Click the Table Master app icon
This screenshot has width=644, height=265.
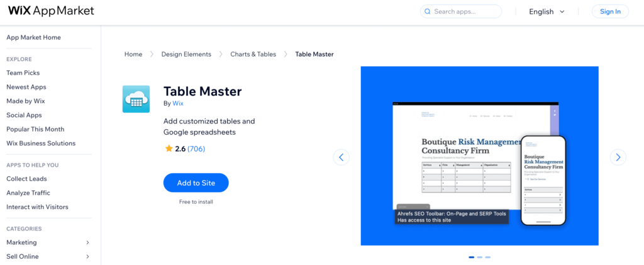coord(136,99)
